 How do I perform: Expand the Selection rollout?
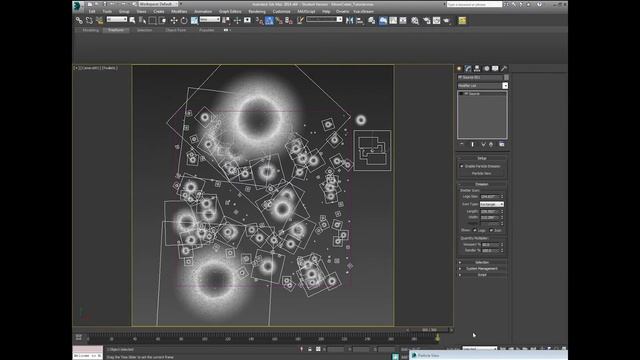click(x=482, y=262)
